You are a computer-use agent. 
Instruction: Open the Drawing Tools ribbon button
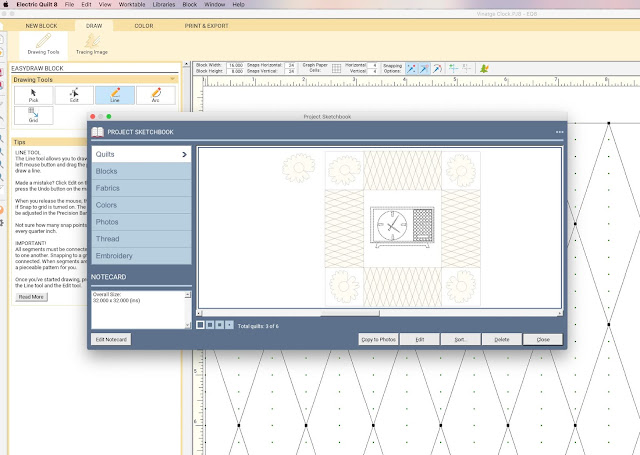click(x=43, y=44)
